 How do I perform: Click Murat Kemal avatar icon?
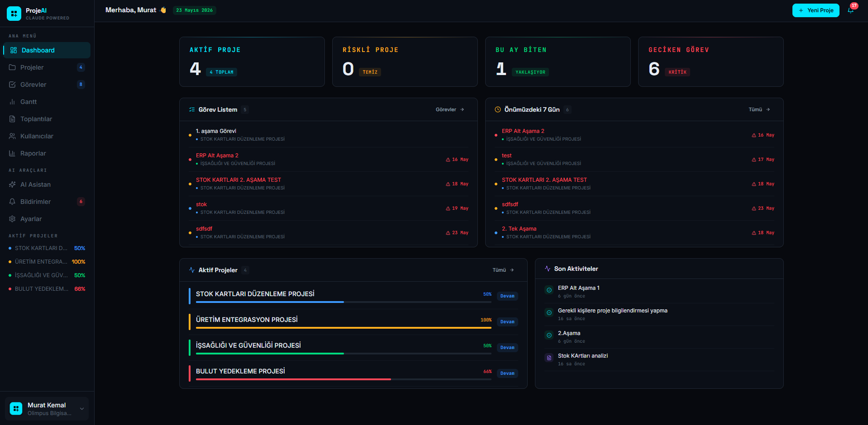(x=16, y=409)
